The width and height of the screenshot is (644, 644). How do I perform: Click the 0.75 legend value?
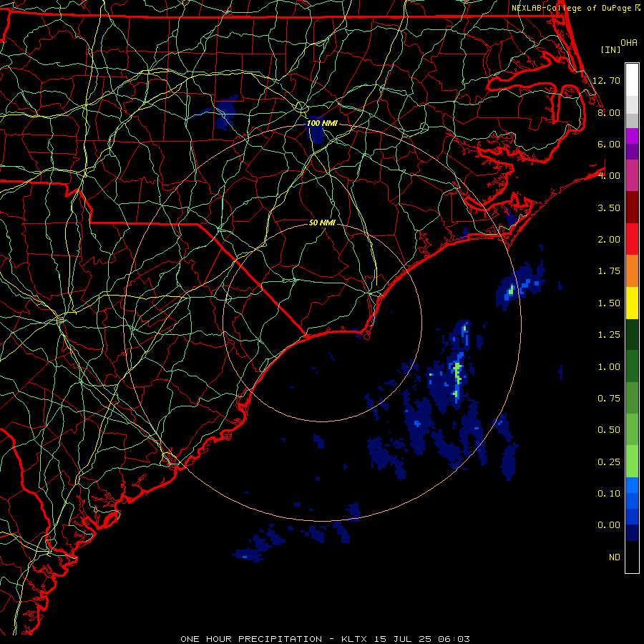pos(609,399)
